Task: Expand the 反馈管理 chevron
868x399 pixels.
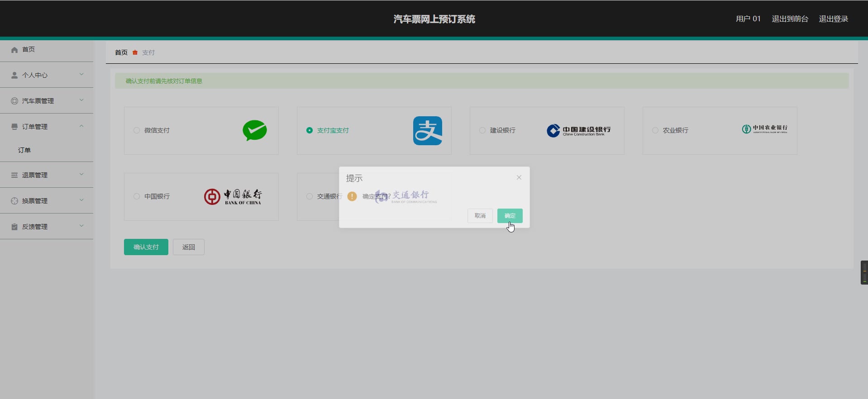Action: [x=81, y=226]
